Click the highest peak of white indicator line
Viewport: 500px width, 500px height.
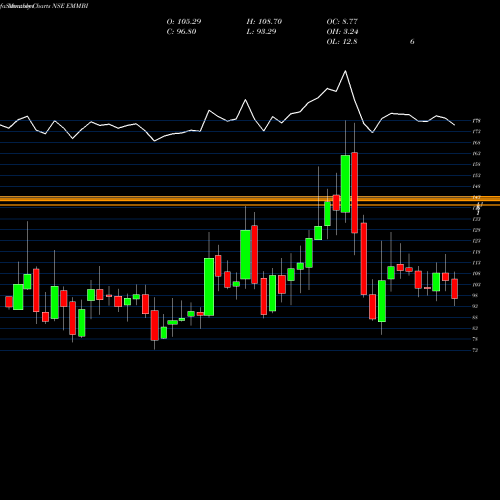click(x=345, y=71)
